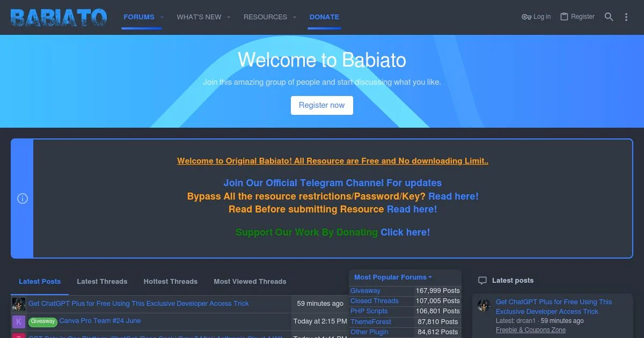The image size is (644, 338).
Task: Open Canva Pro Team #24 June thread
Action: coord(100,321)
